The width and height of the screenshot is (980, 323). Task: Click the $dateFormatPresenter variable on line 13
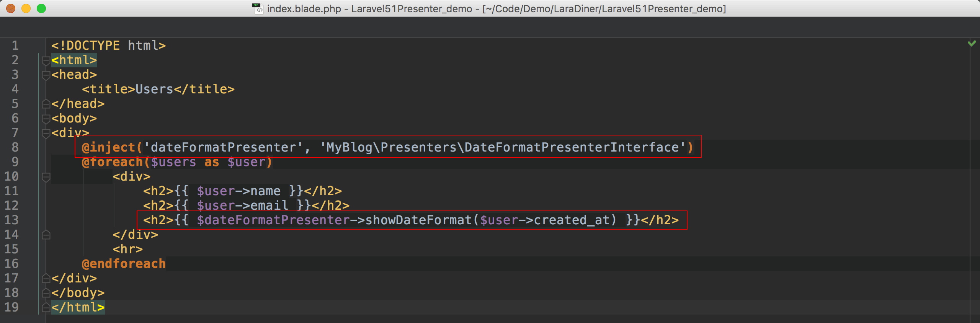click(273, 220)
